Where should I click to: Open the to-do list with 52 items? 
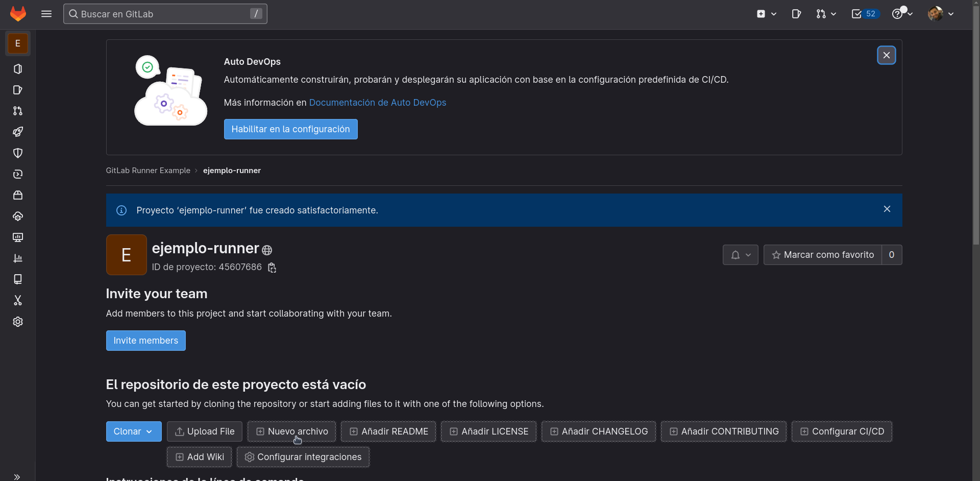pyautogui.click(x=866, y=14)
